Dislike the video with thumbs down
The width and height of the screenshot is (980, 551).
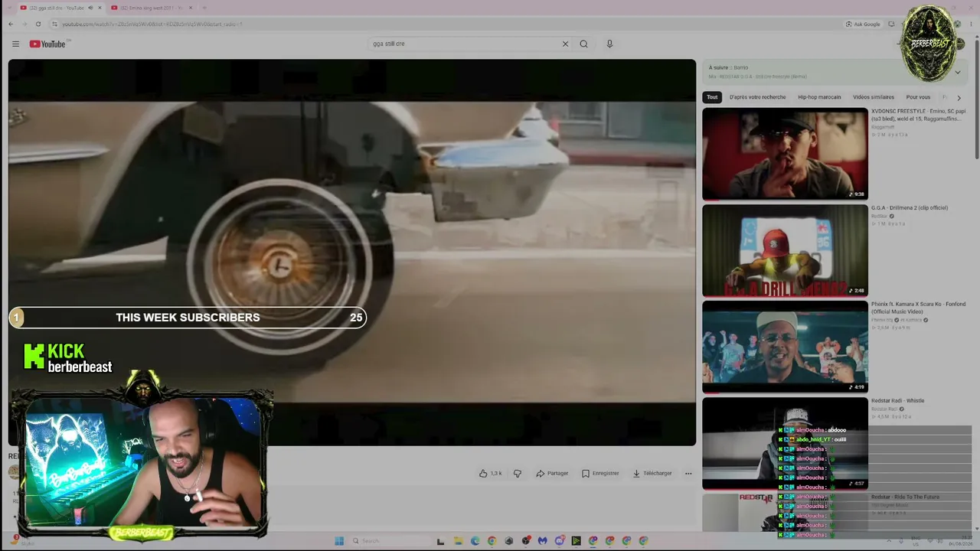point(517,473)
